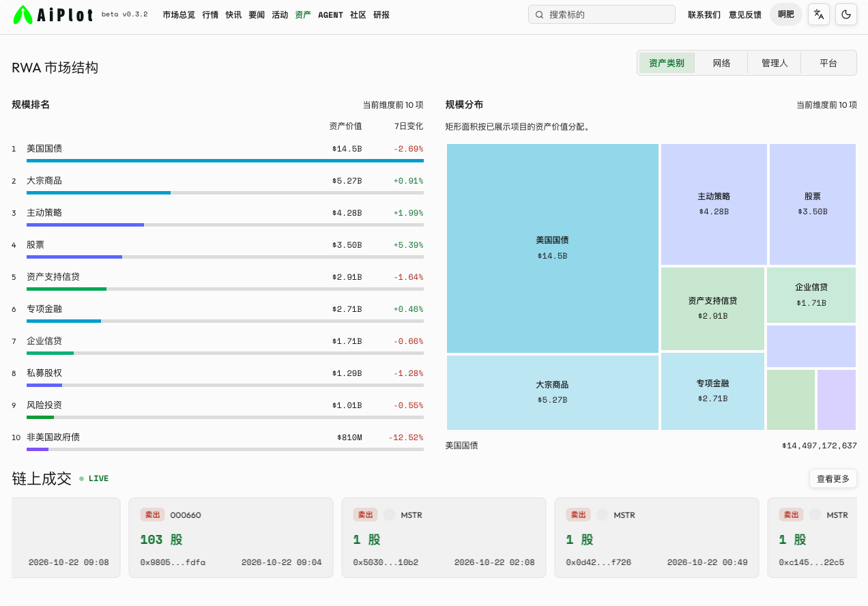Open the 000660 trade card

click(231, 538)
